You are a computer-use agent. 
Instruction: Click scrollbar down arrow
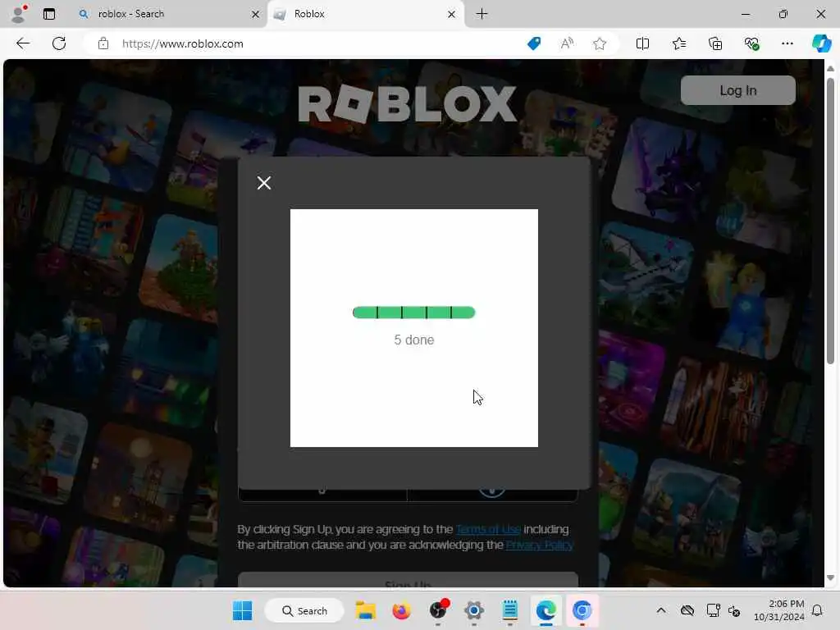click(830, 578)
